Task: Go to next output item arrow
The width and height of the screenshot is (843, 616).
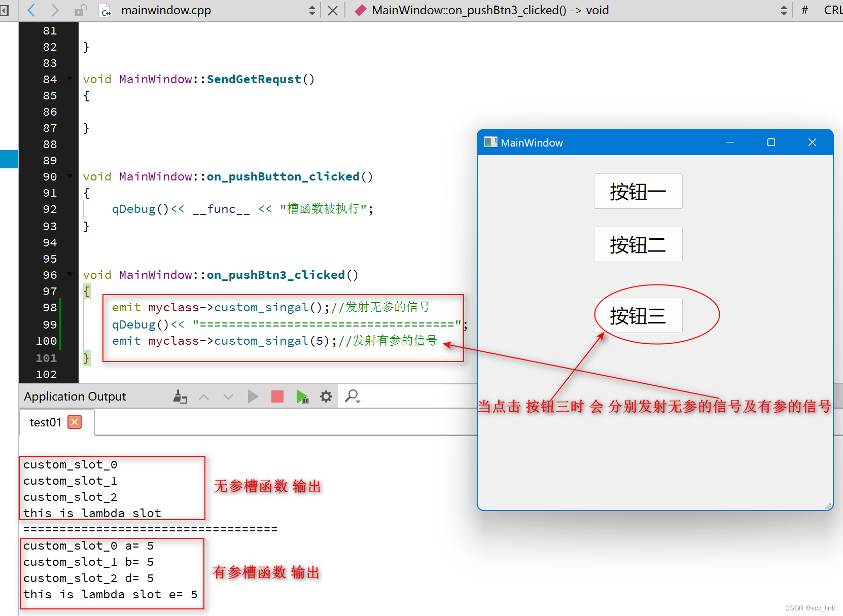Action: pyautogui.click(x=228, y=396)
